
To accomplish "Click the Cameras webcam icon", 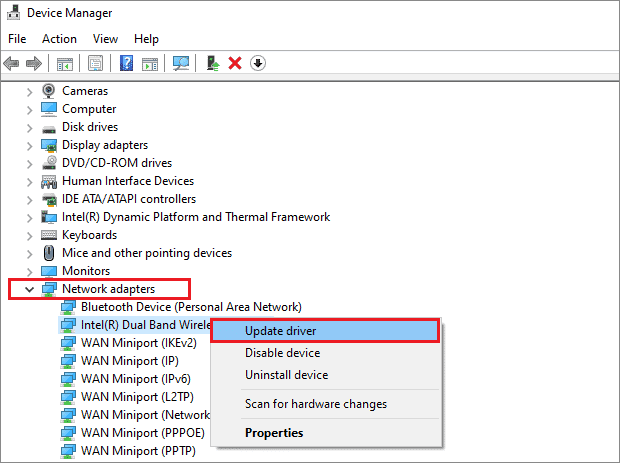I will click(49, 91).
